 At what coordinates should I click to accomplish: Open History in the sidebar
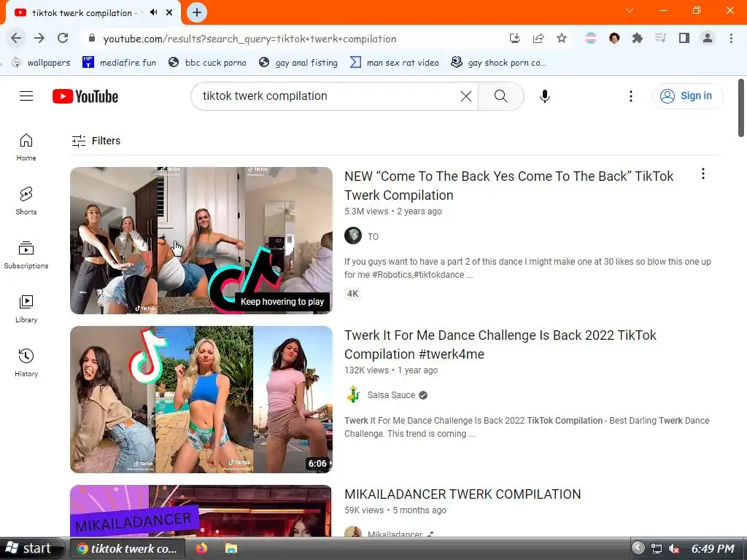(x=26, y=363)
